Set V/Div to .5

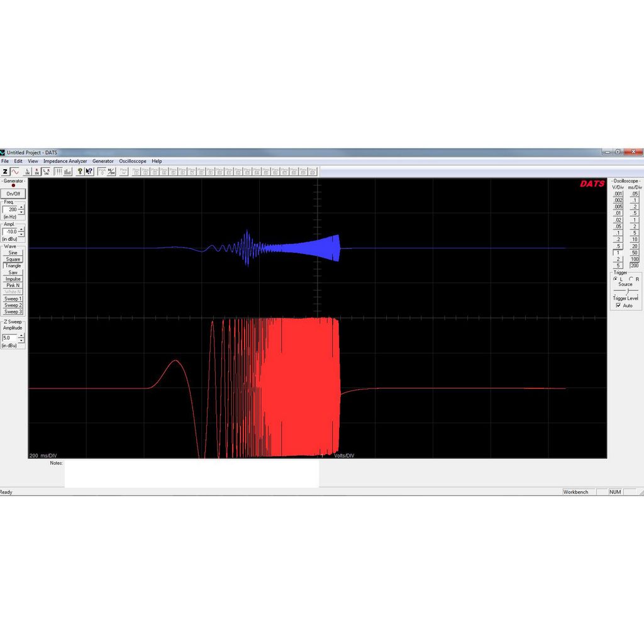tap(618, 247)
